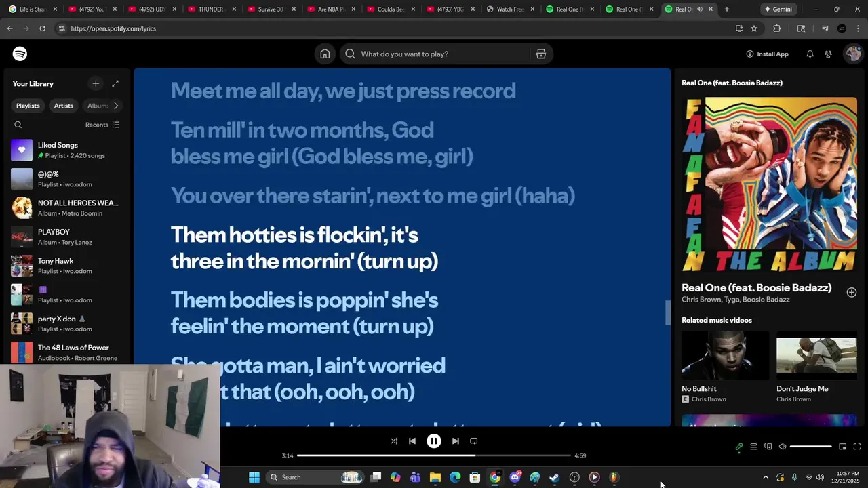Open the Windows taskbar Search box
The width and height of the screenshot is (868, 488).
pos(317,477)
